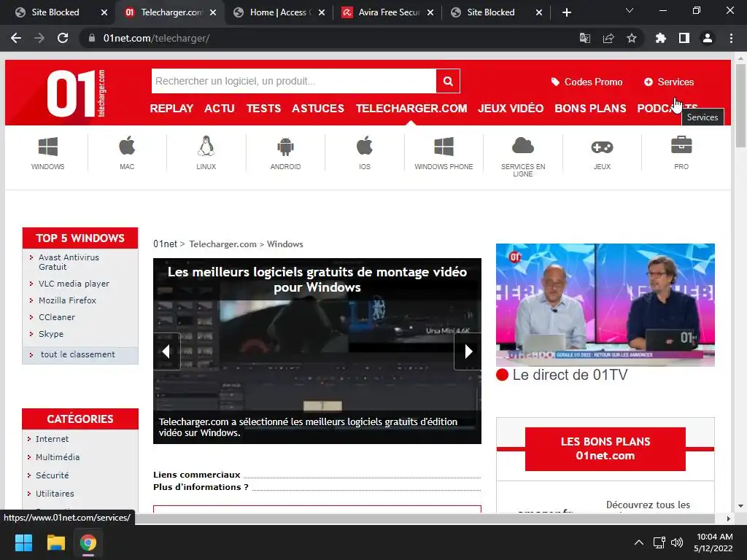
Task: Show hidden system tray icons chevron
Action: click(x=639, y=542)
